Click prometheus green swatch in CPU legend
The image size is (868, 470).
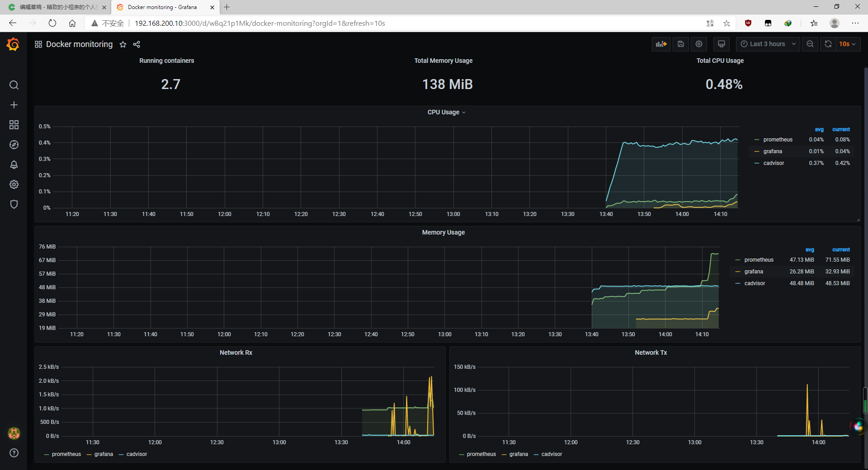coord(757,140)
